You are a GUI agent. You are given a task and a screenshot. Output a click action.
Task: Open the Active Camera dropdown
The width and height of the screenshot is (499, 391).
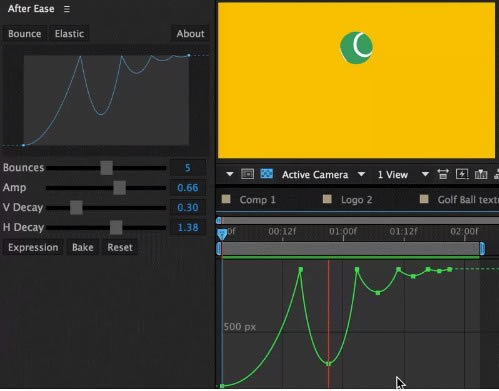click(x=323, y=175)
